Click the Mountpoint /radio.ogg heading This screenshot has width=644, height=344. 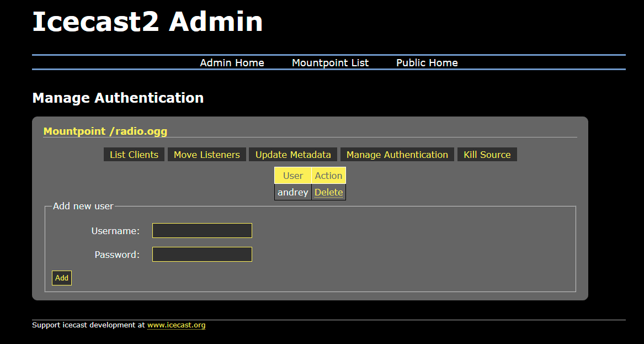coord(105,131)
